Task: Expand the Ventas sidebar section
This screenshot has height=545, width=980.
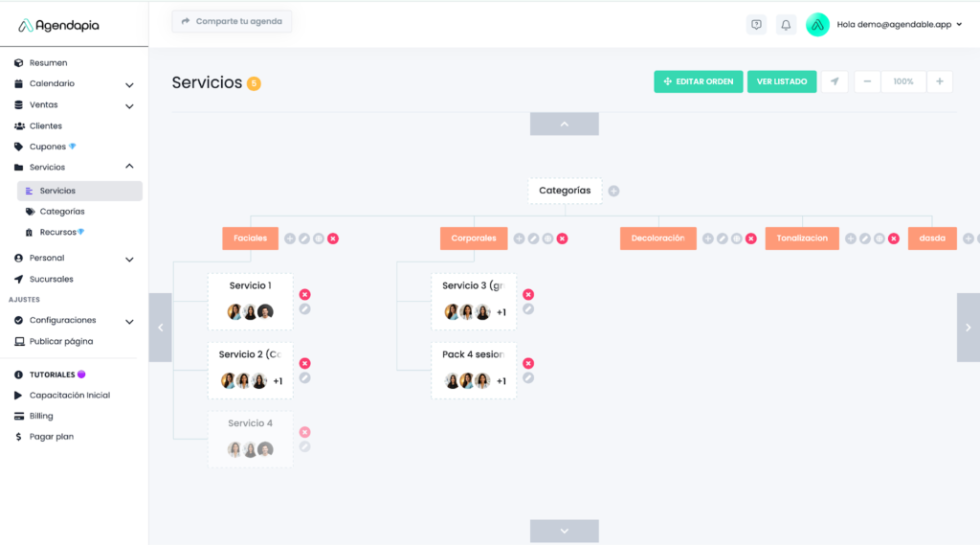Action: [129, 105]
